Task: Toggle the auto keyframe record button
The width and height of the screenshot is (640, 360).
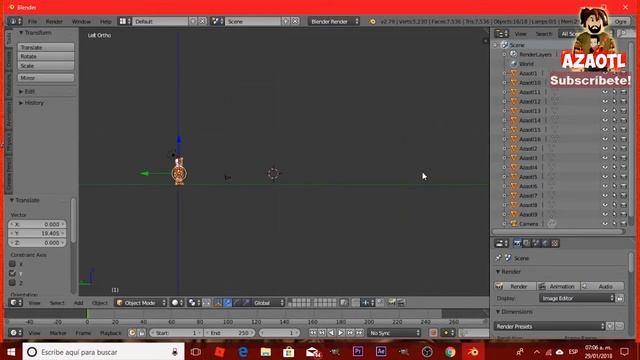Action: click(x=433, y=333)
